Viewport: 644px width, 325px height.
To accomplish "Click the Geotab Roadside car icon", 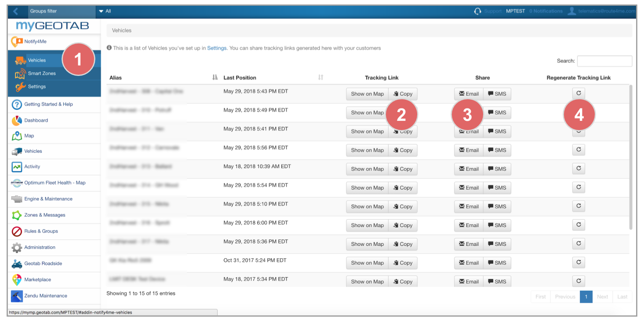I will pyautogui.click(x=17, y=264).
